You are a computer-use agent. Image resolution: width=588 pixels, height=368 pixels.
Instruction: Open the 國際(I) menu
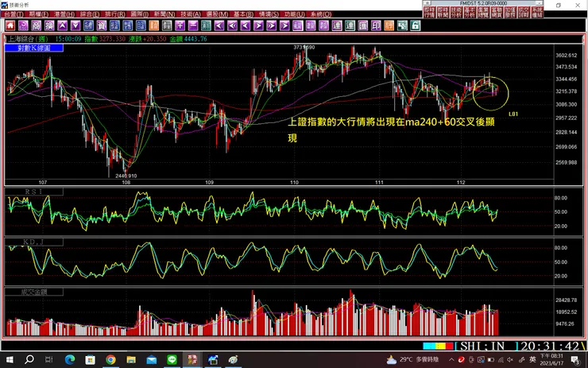[x=140, y=14]
